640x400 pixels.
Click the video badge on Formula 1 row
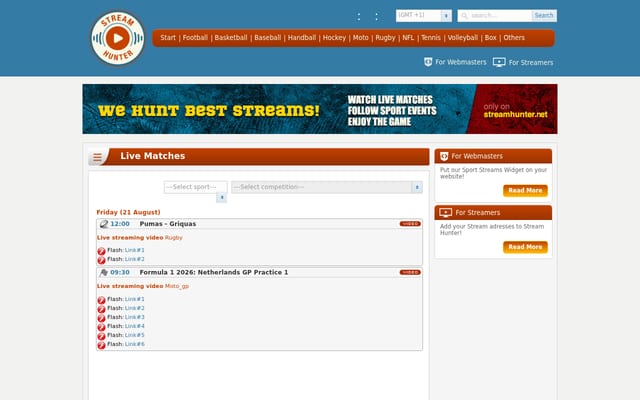click(x=410, y=272)
